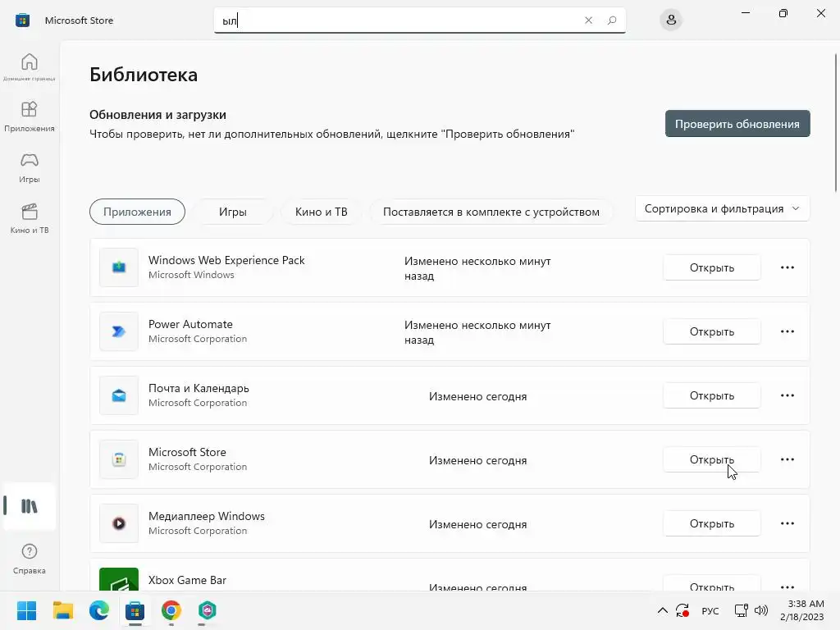Click the Windows Web Experience Pack title
Viewport: 840px width, 630px height.
coord(226,260)
